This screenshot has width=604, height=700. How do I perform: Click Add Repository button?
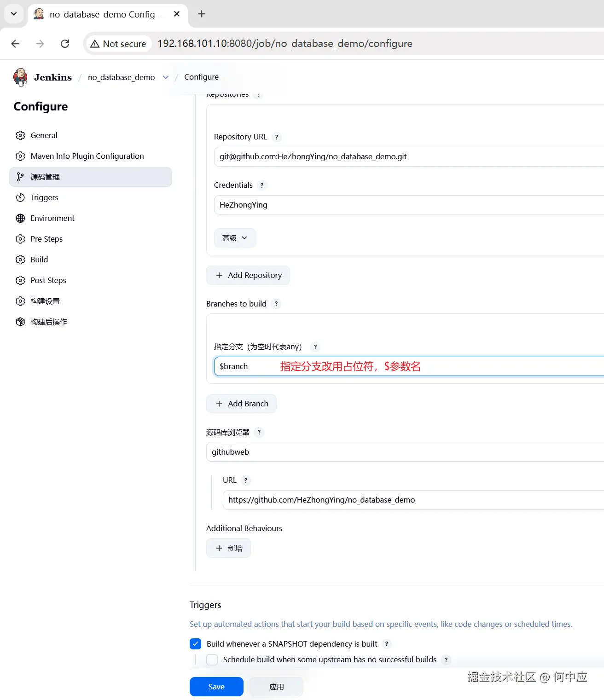click(x=248, y=276)
